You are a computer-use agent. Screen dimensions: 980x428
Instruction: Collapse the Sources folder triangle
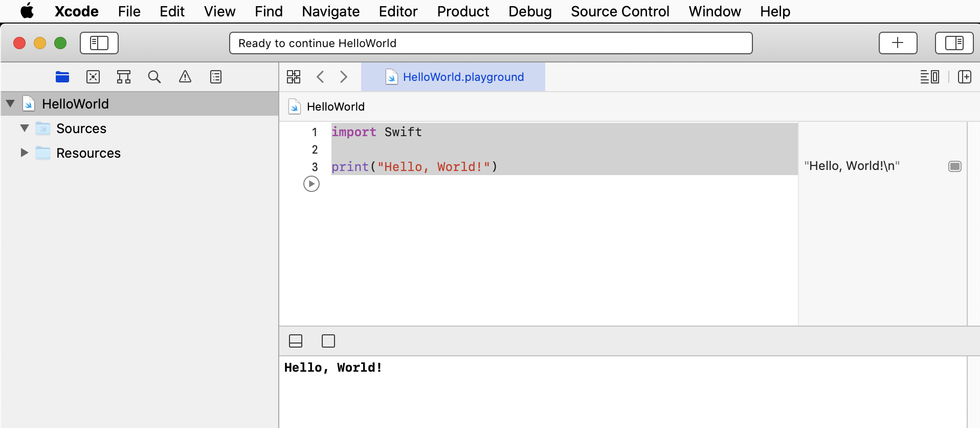[25, 128]
